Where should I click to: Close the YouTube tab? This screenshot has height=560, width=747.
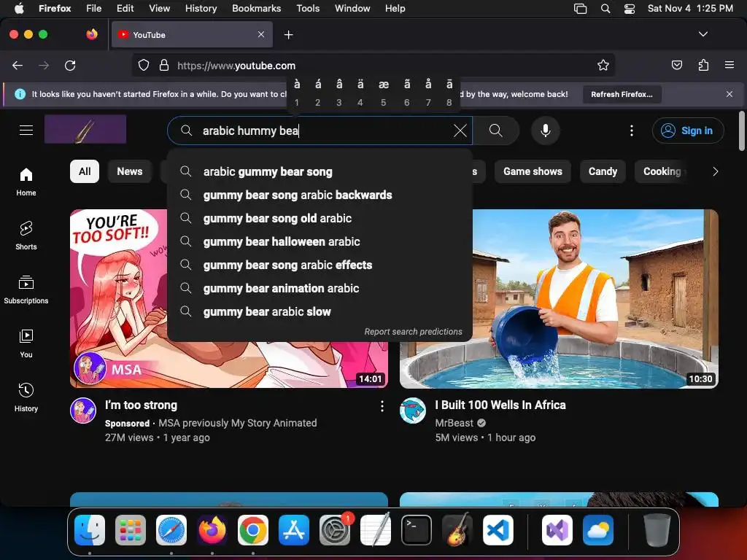261,34
